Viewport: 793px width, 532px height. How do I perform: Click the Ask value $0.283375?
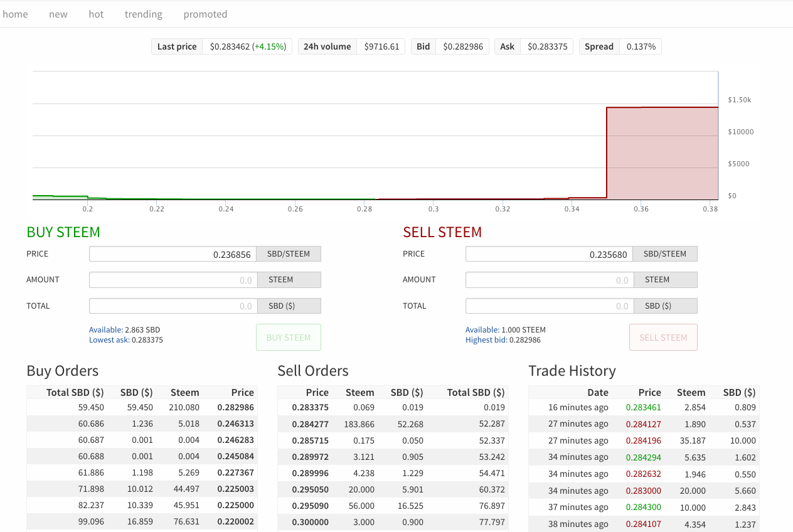click(x=547, y=46)
